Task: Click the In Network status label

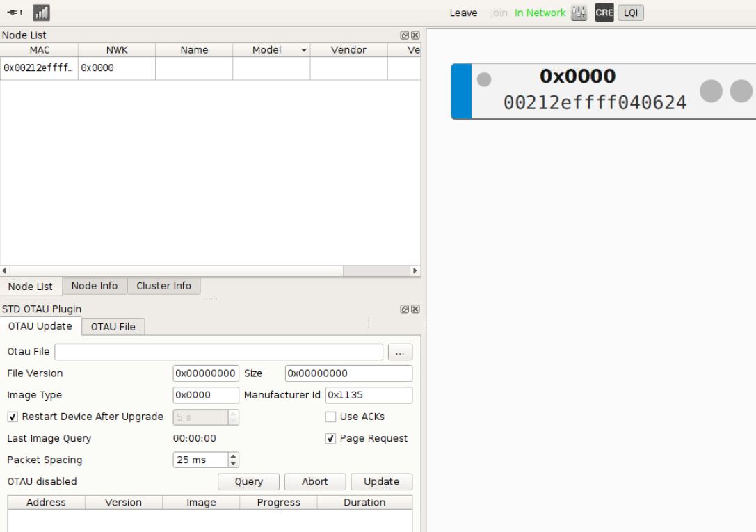Action: (x=540, y=13)
